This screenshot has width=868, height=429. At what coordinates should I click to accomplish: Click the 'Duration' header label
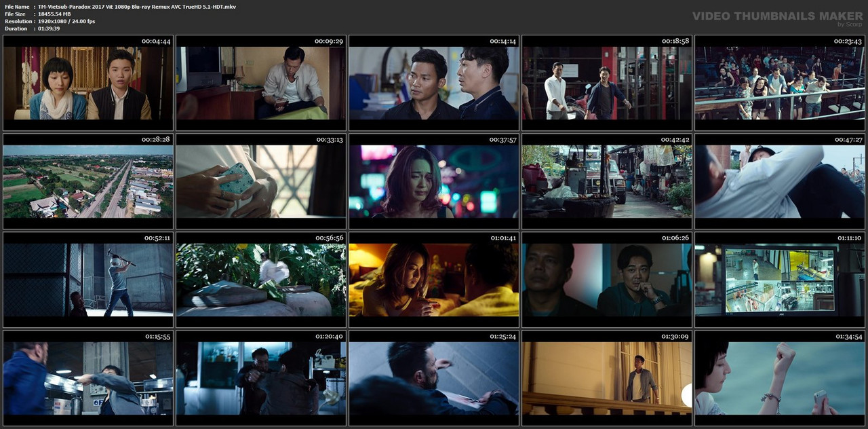(x=16, y=29)
